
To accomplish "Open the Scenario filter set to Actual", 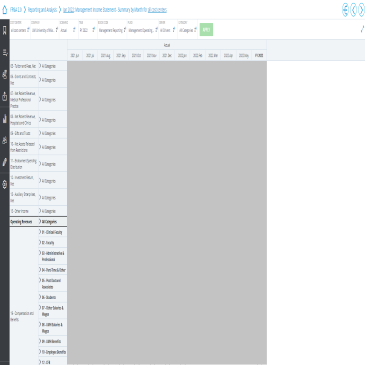I will 68,30.
